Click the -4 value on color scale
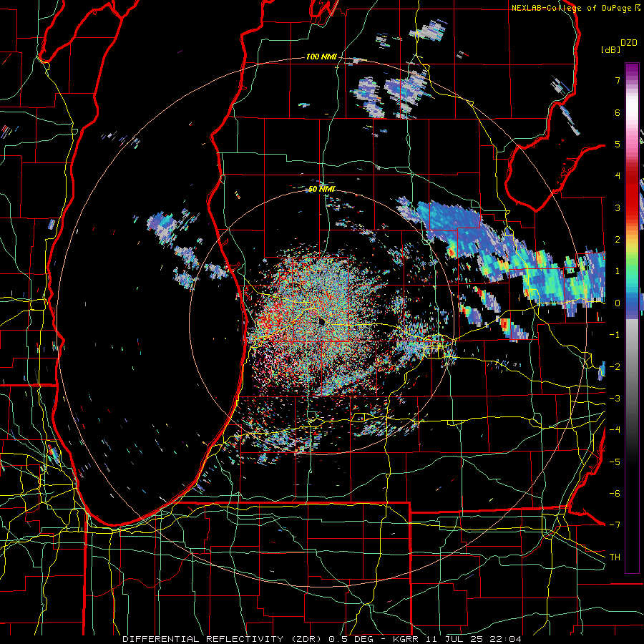The image size is (644, 644). tap(615, 430)
